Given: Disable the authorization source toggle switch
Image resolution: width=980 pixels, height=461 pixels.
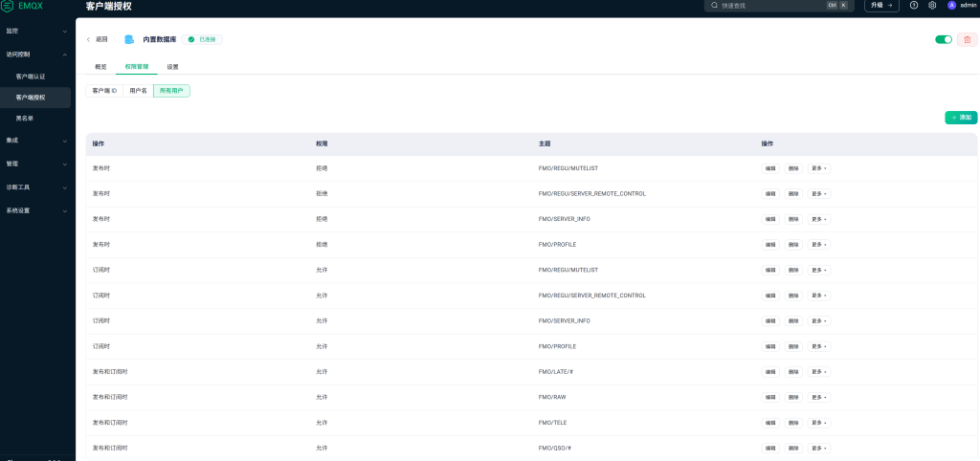Looking at the screenshot, I should [943, 39].
